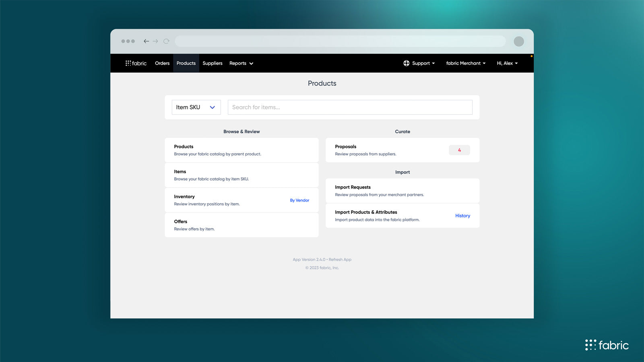Go back with the browser arrow
This screenshot has width=644, height=362.
tap(146, 41)
